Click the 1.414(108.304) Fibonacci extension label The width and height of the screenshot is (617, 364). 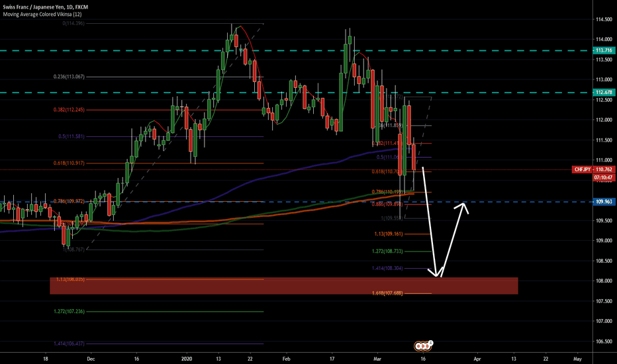pyautogui.click(x=387, y=269)
